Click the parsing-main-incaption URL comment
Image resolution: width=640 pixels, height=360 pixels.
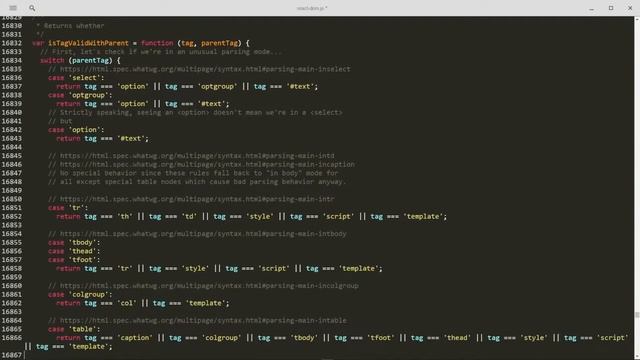(201, 164)
